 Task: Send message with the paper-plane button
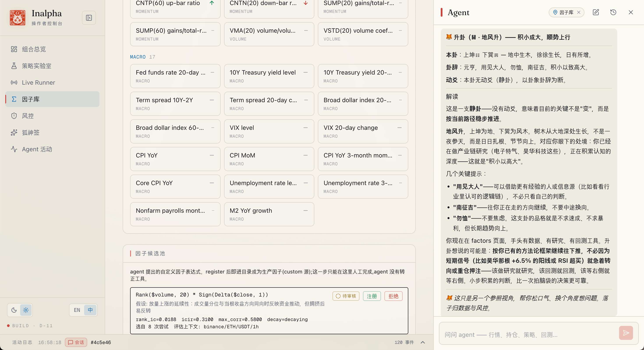point(626,333)
